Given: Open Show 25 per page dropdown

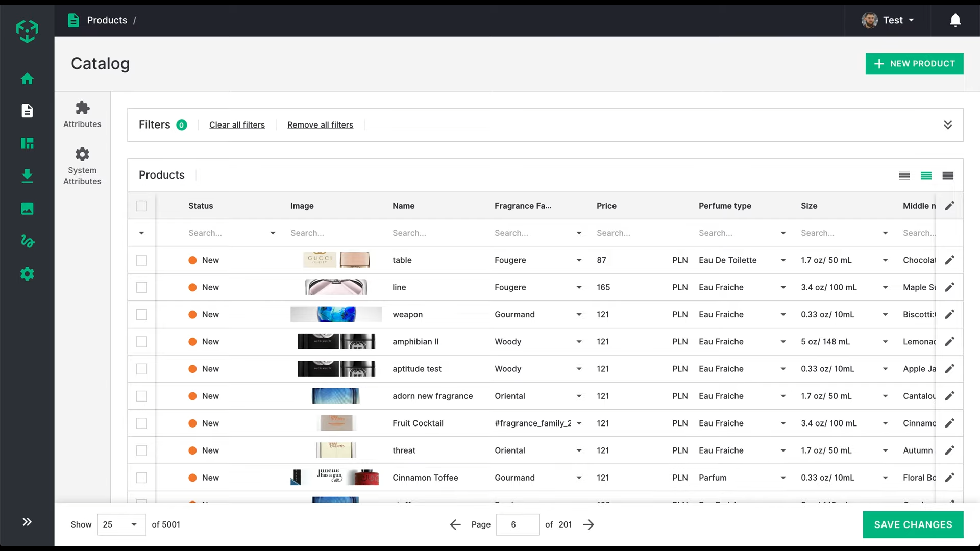Looking at the screenshot, I should pyautogui.click(x=121, y=524).
